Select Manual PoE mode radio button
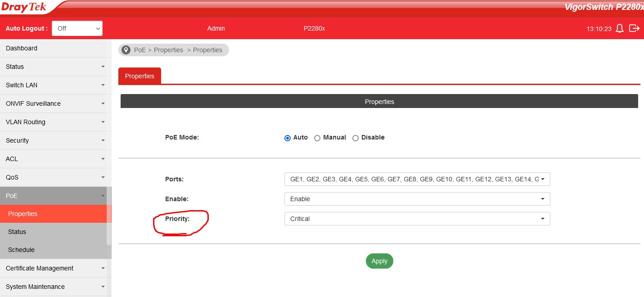 point(317,138)
